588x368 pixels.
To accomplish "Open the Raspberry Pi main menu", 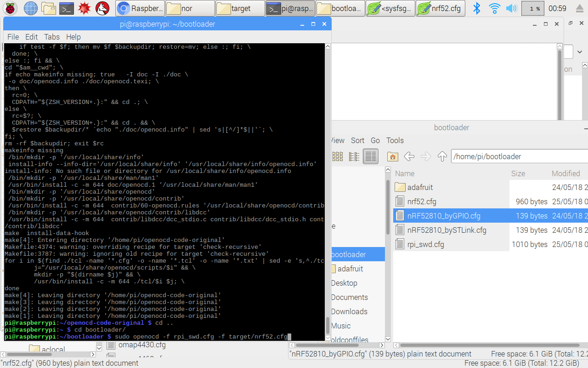I will click(x=11, y=8).
